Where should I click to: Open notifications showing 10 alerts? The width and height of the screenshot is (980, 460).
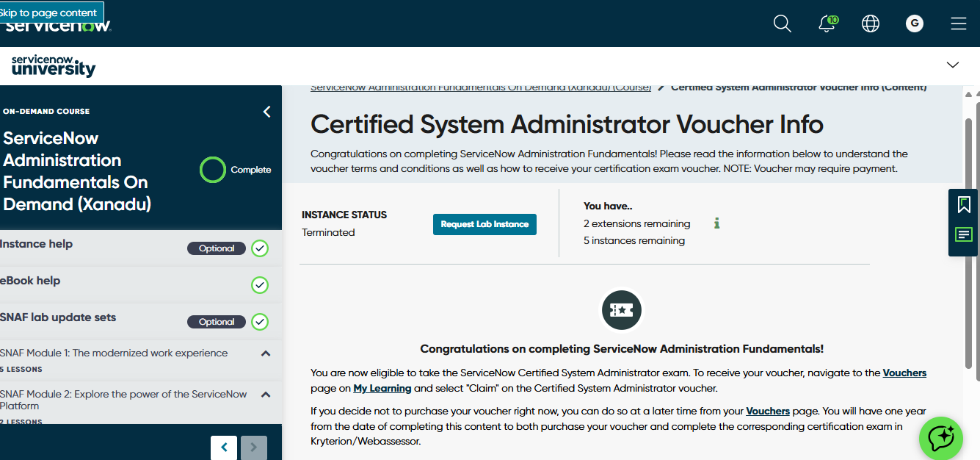pyautogui.click(x=827, y=24)
